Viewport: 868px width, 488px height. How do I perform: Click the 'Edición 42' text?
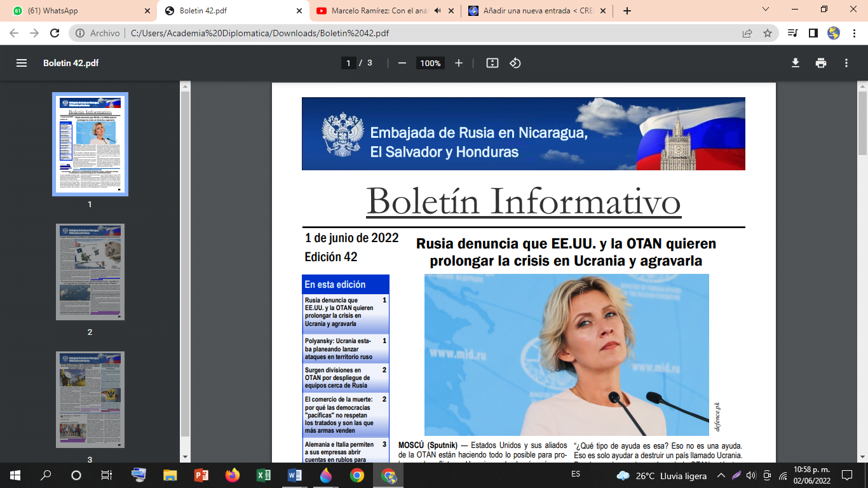(331, 257)
